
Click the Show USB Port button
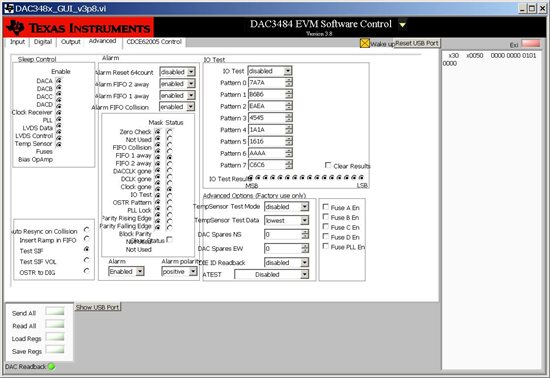coord(98,307)
